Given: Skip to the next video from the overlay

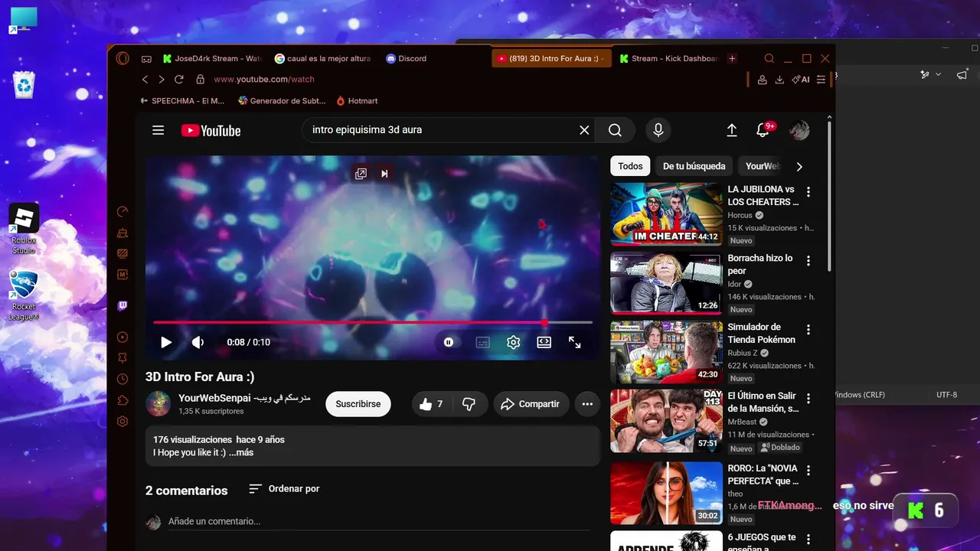Looking at the screenshot, I should 384,174.
